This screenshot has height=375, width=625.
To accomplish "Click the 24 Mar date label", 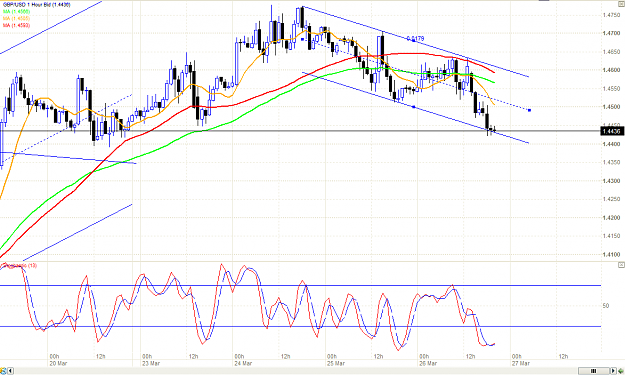I will 243,363.
